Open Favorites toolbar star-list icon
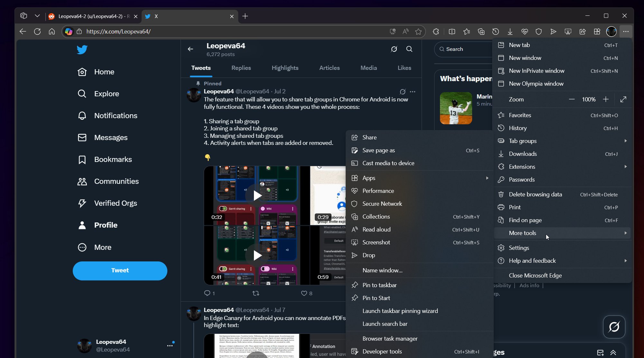This screenshot has width=644, height=358. [x=466, y=32]
